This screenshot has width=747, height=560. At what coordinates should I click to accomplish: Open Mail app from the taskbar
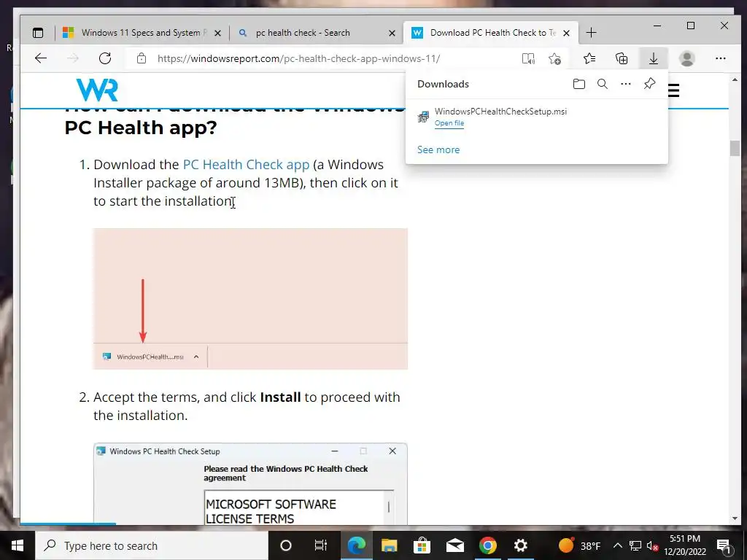[x=455, y=545]
